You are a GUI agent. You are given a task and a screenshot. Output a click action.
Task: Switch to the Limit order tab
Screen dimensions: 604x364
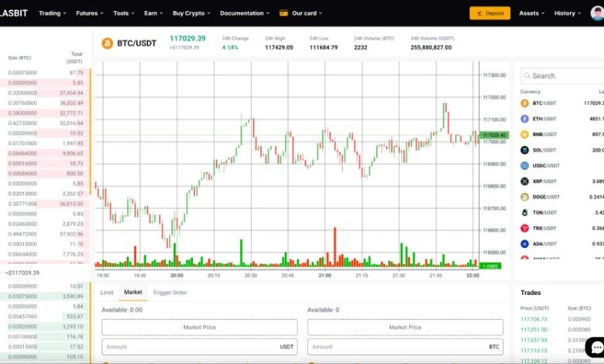[x=107, y=293]
